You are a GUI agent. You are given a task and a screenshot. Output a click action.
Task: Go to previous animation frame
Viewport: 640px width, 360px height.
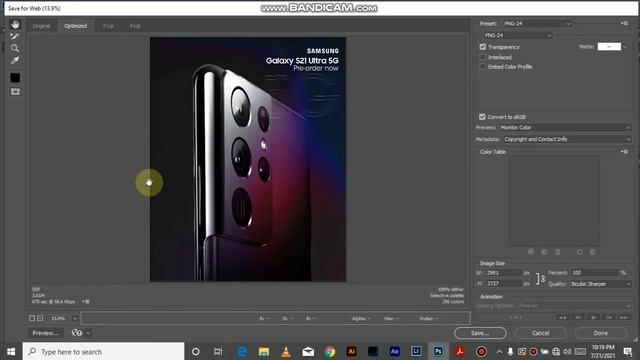tap(578, 318)
